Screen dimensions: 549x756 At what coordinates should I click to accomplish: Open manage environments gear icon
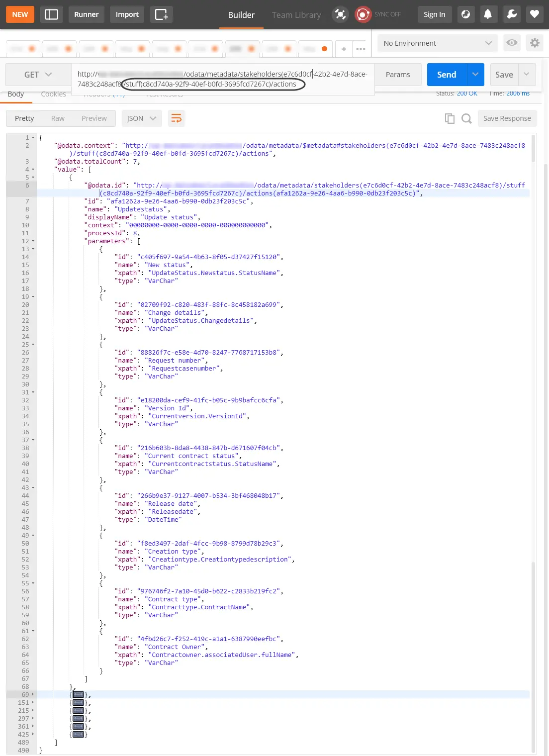pyautogui.click(x=535, y=43)
